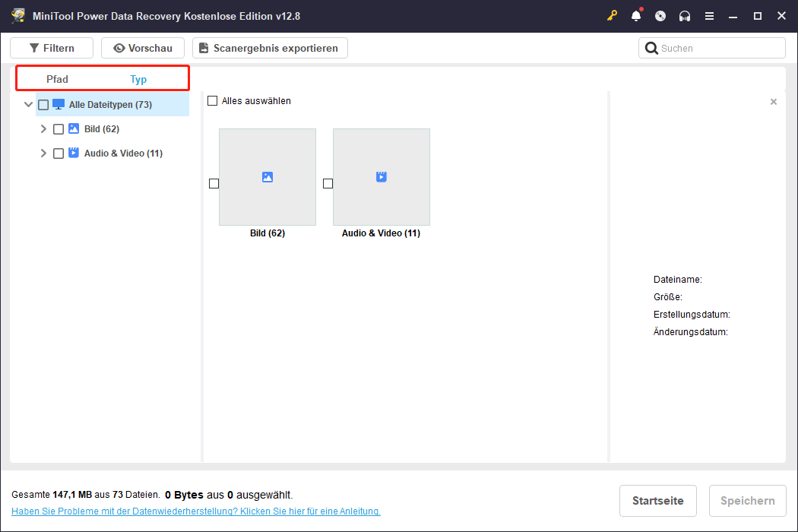Enable the Alles auswählen checkbox
Screen dimensions: 798x532
212,100
